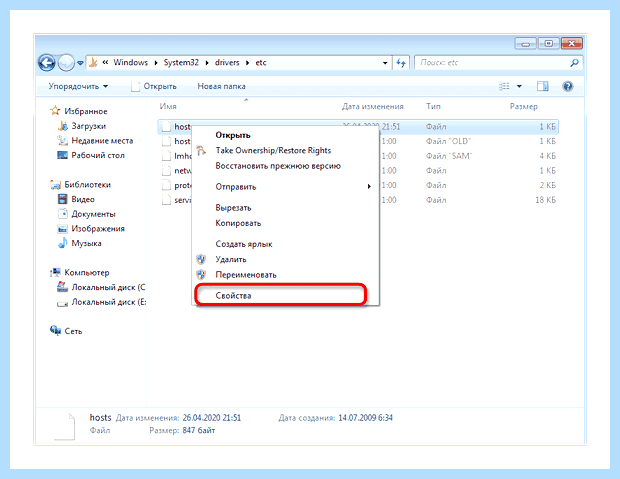Open the Видео library
The image size is (620, 479).
(83, 199)
